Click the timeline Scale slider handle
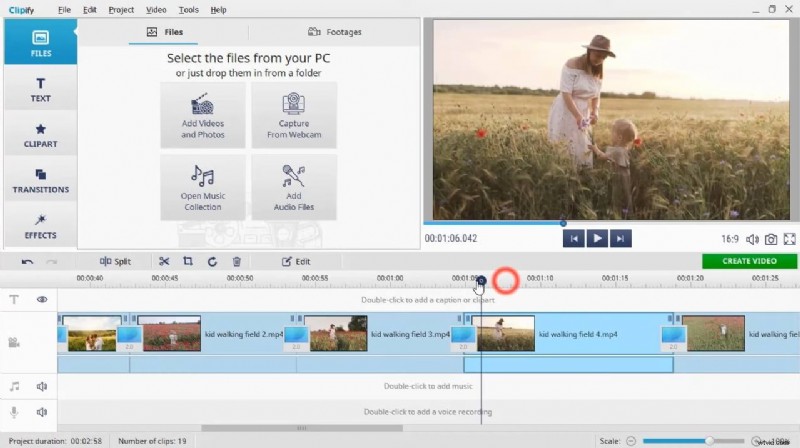Viewport: 800px width, 448px height. tap(709, 440)
